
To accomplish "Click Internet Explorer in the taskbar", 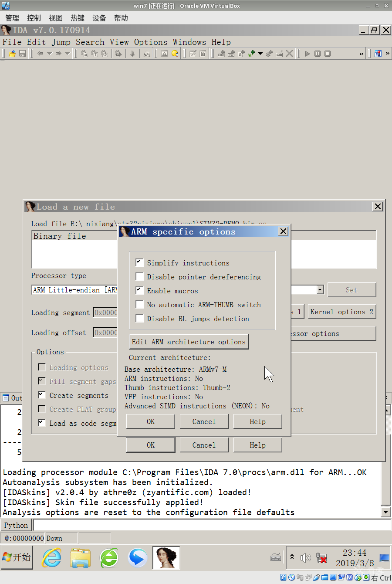I will coord(52,558).
